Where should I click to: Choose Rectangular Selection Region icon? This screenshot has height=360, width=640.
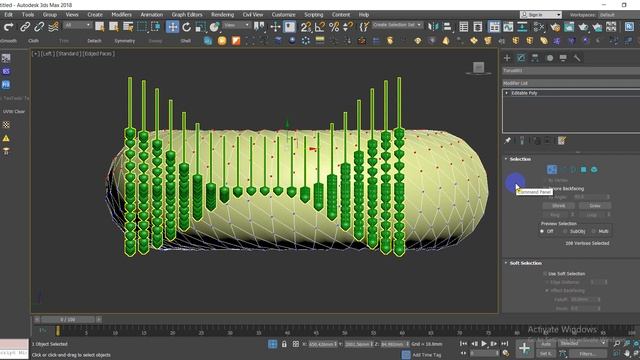(x=142, y=27)
